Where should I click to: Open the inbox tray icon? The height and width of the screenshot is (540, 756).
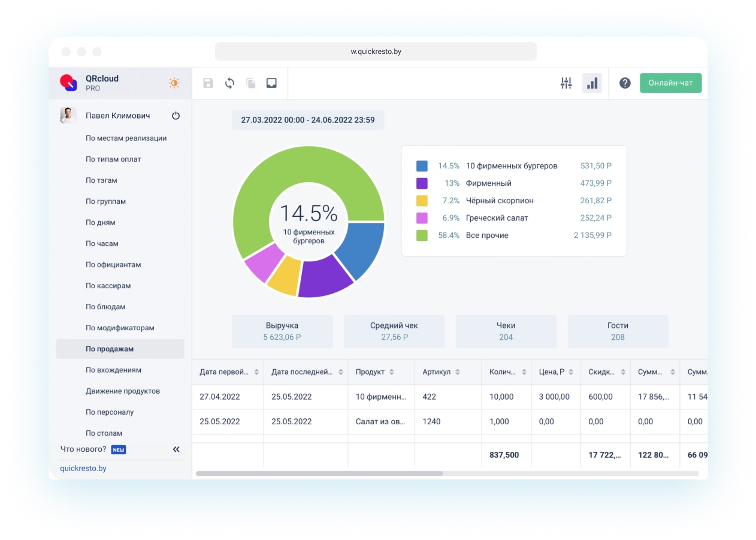(x=271, y=83)
